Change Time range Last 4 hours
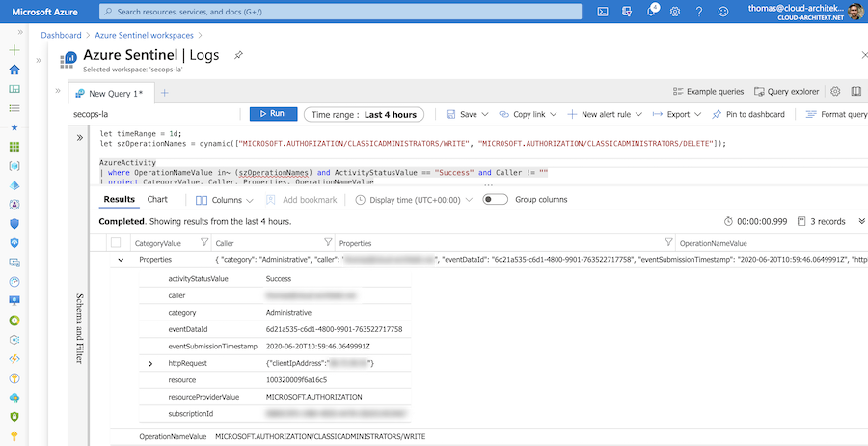The width and height of the screenshot is (868, 446). pos(364,114)
